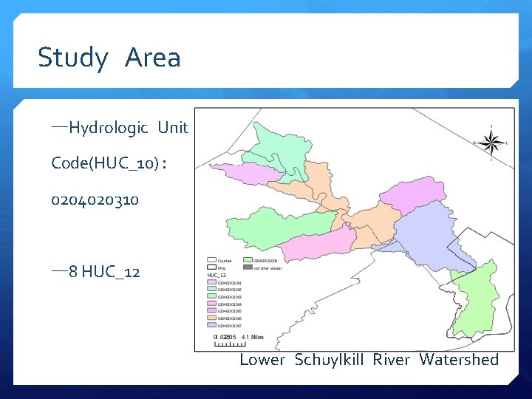Click the "<all other values>" legend label
The width and height of the screenshot is (532, 399).
pyautogui.click(x=268, y=268)
